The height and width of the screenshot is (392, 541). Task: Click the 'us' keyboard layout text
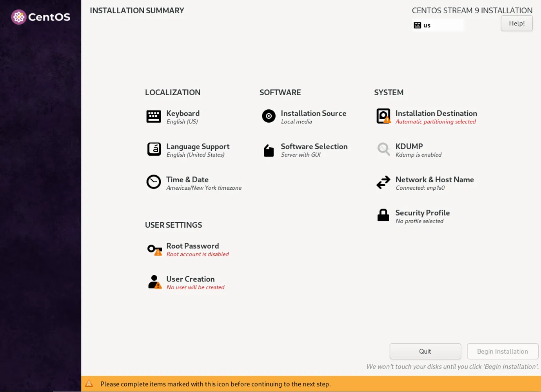pos(427,25)
